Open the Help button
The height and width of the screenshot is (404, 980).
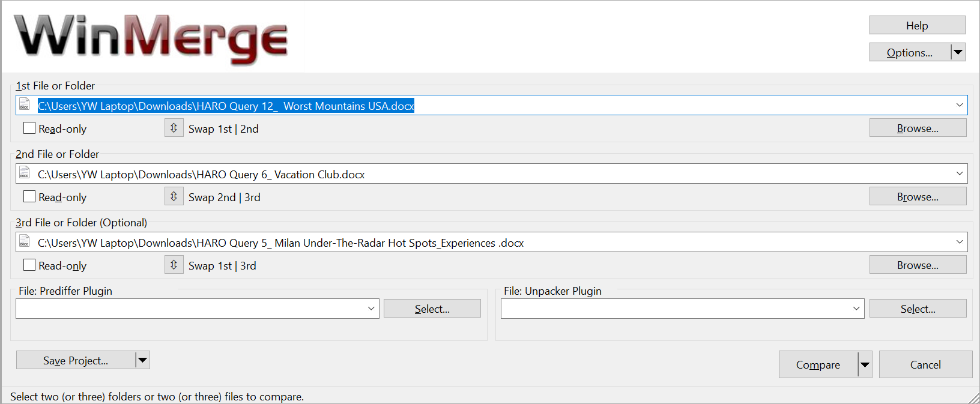pyautogui.click(x=917, y=25)
